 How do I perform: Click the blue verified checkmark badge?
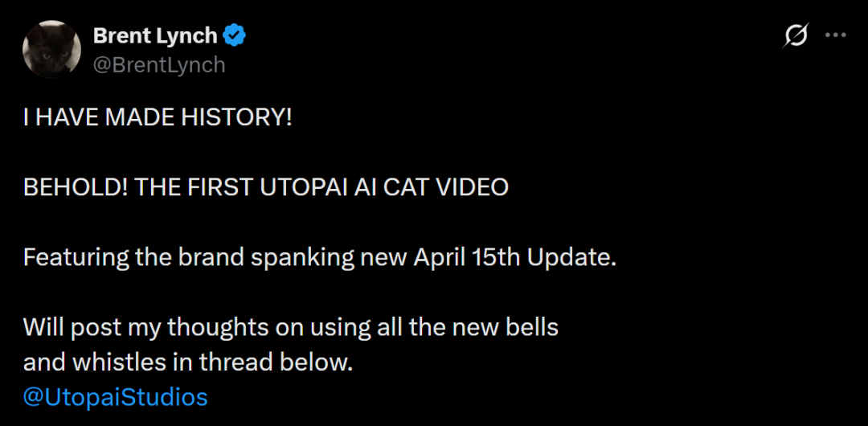pyautogui.click(x=234, y=36)
